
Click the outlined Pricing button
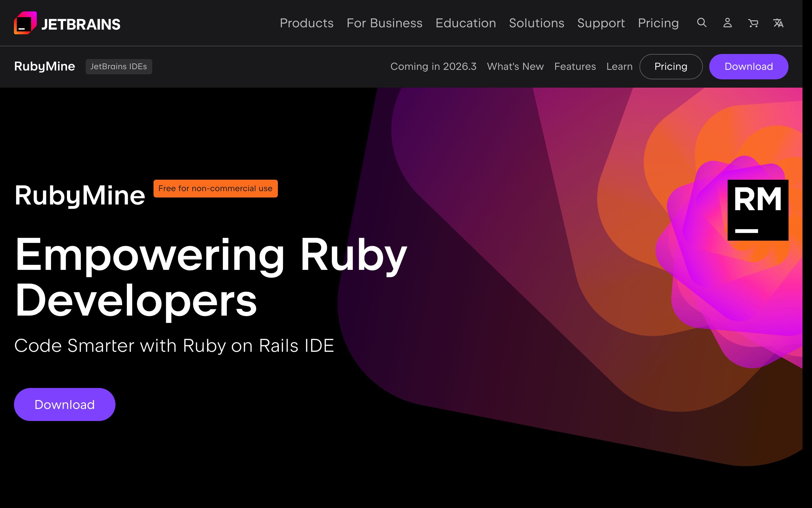pos(671,67)
